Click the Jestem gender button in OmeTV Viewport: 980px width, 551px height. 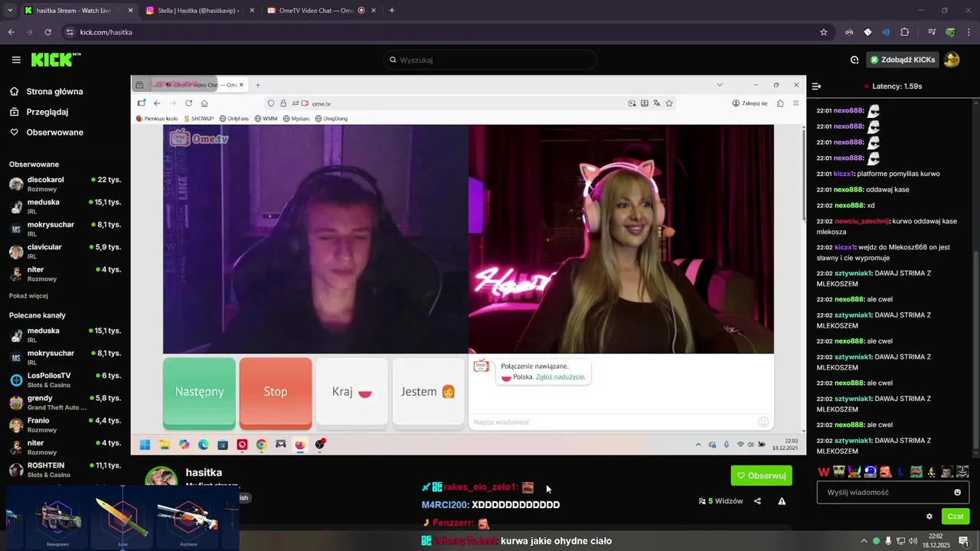429,392
